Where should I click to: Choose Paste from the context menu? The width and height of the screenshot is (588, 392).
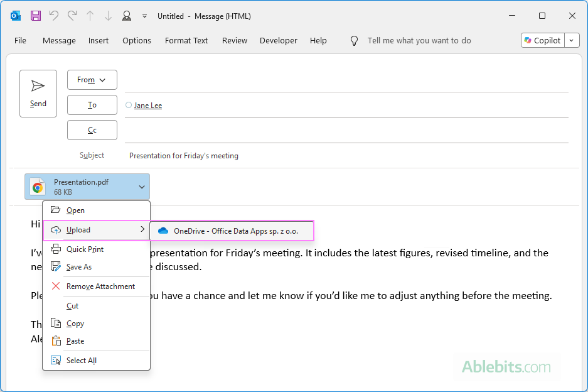click(x=97, y=341)
